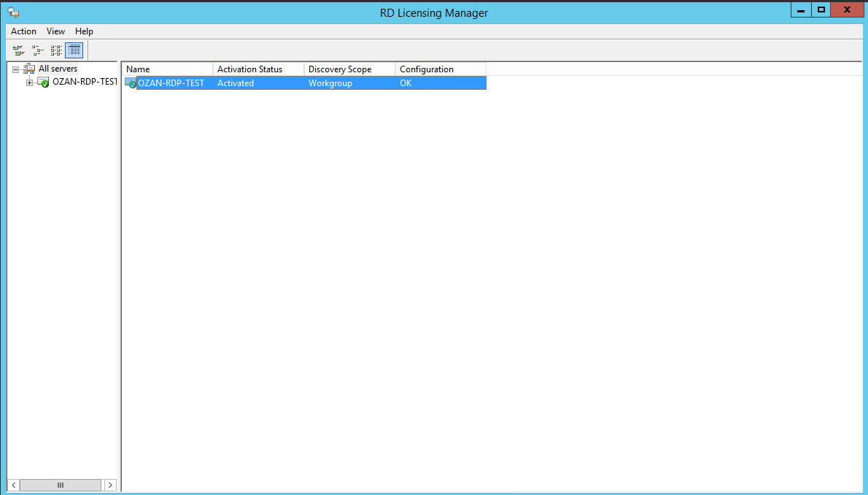Sort by the Name column header
The height and width of the screenshot is (495, 868).
click(167, 69)
